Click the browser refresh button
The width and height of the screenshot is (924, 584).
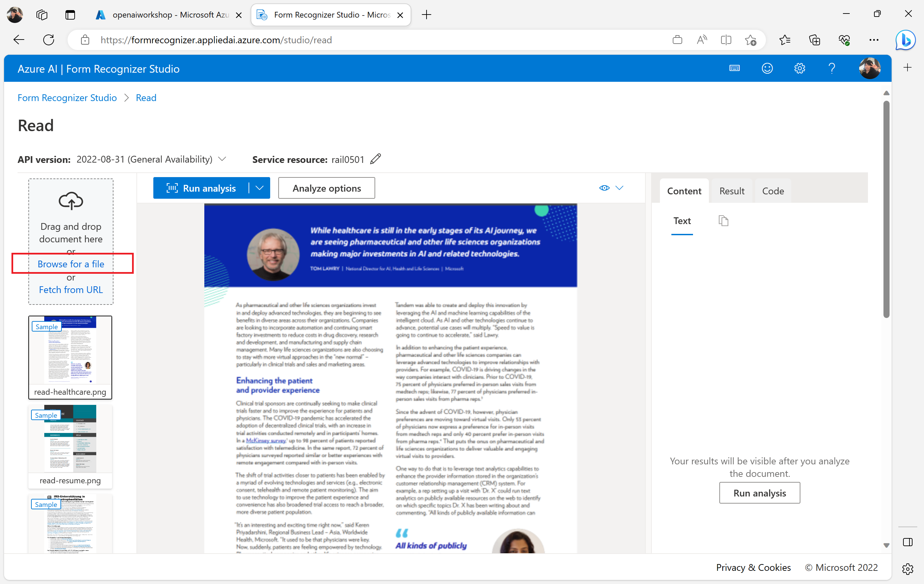tap(49, 40)
